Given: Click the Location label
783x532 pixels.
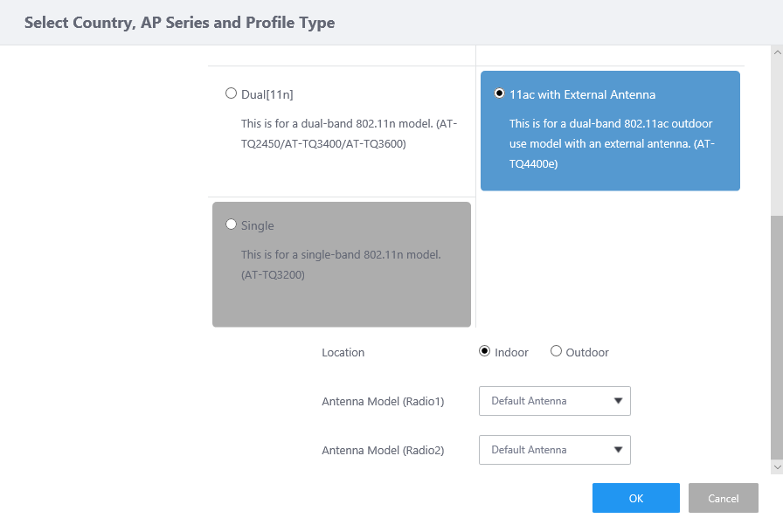Looking at the screenshot, I should [343, 352].
